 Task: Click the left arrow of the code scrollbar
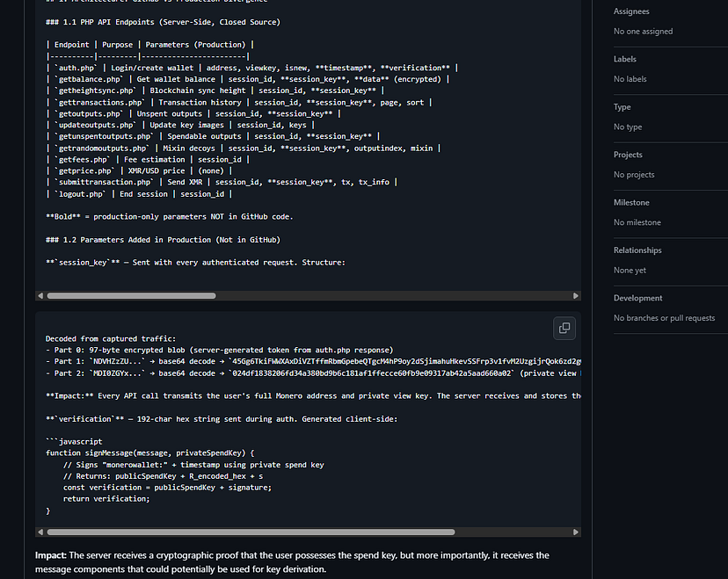(39, 532)
